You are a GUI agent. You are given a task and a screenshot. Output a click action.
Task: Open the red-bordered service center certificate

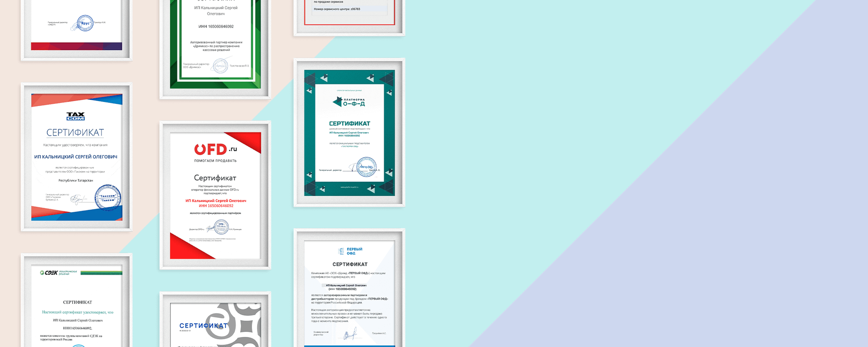click(349, 17)
